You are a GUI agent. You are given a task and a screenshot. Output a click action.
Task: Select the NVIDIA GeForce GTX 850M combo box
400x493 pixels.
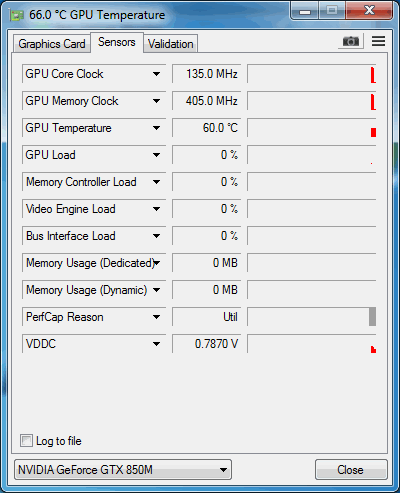(123, 470)
